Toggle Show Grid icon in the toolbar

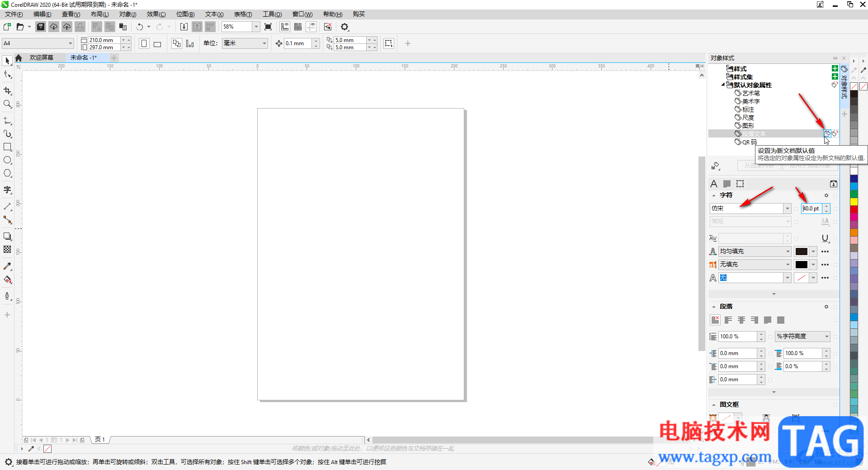(298, 27)
